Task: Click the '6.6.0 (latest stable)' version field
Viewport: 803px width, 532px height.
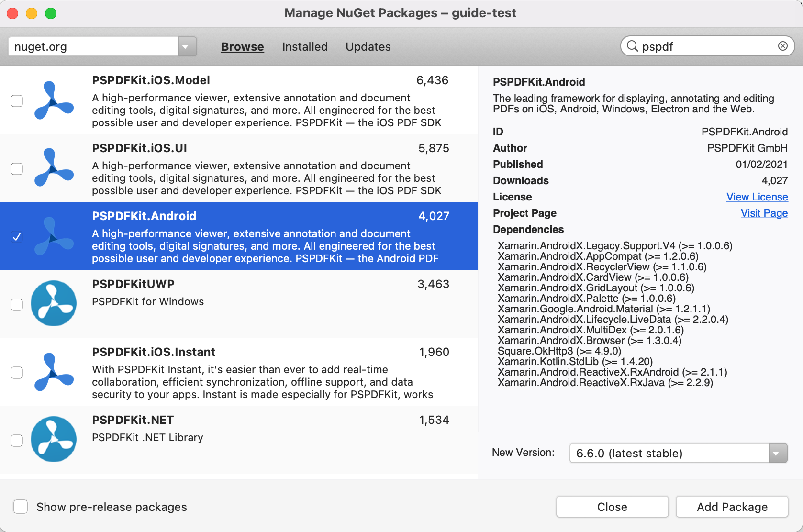Action: pyautogui.click(x=669, y=453)
